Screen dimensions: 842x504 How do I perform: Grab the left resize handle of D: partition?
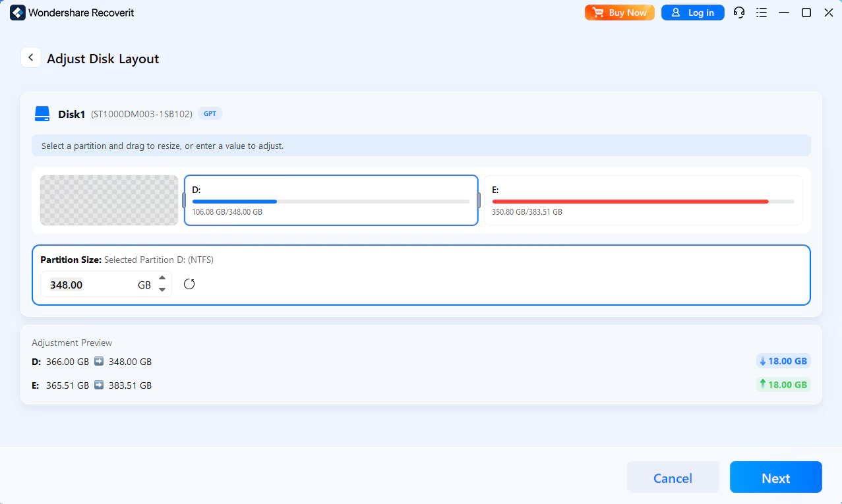pos(184,200)
